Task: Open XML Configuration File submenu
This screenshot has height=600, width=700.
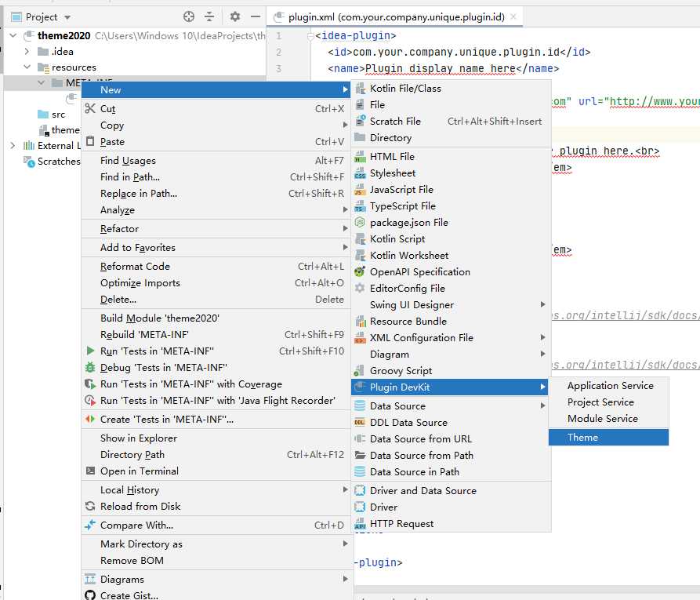Action: coord(451,338)
